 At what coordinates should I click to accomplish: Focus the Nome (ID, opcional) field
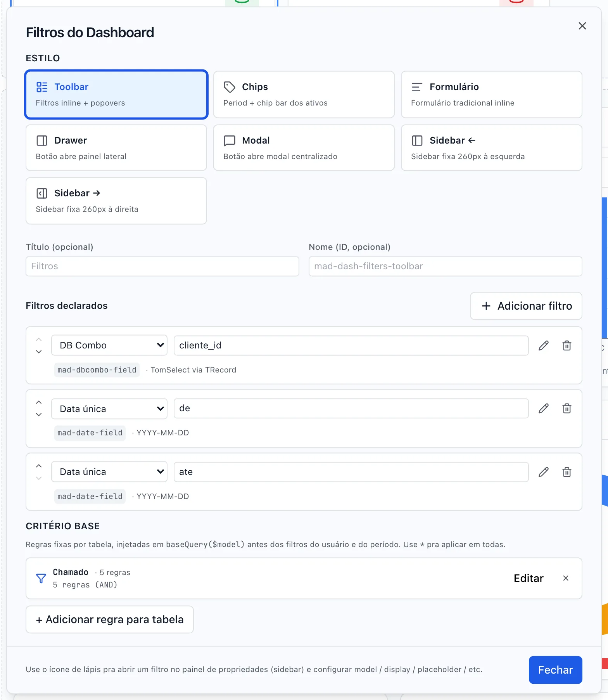click(446, 266)
